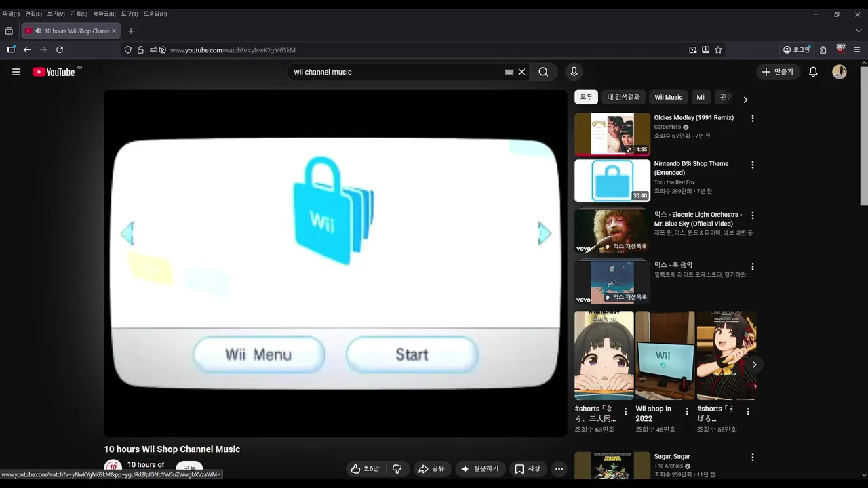Open the account avatar menu
Viewport: 868px width, 488px height.
840,72
